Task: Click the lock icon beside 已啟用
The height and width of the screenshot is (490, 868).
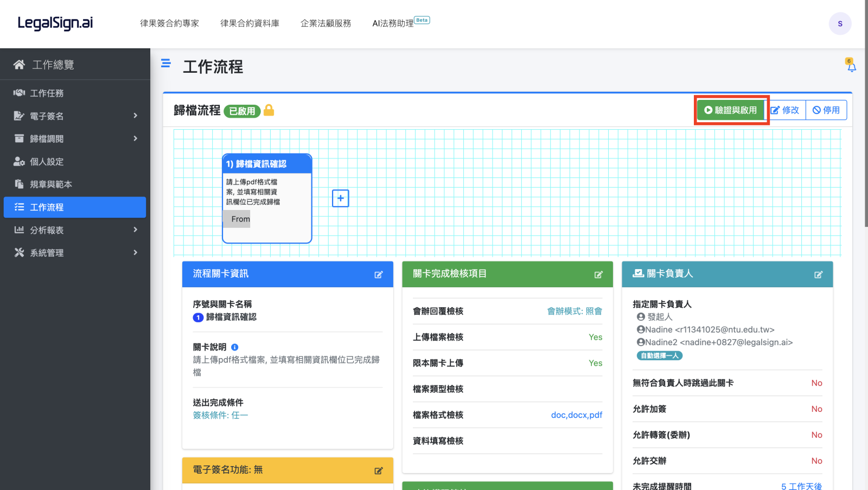Action: click(x=269, y=110)
